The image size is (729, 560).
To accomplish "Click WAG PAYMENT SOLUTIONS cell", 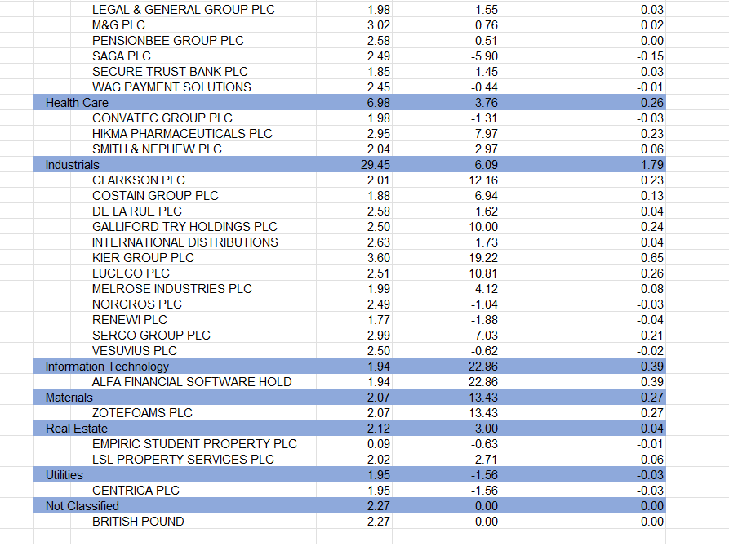I will pos(193,87).
